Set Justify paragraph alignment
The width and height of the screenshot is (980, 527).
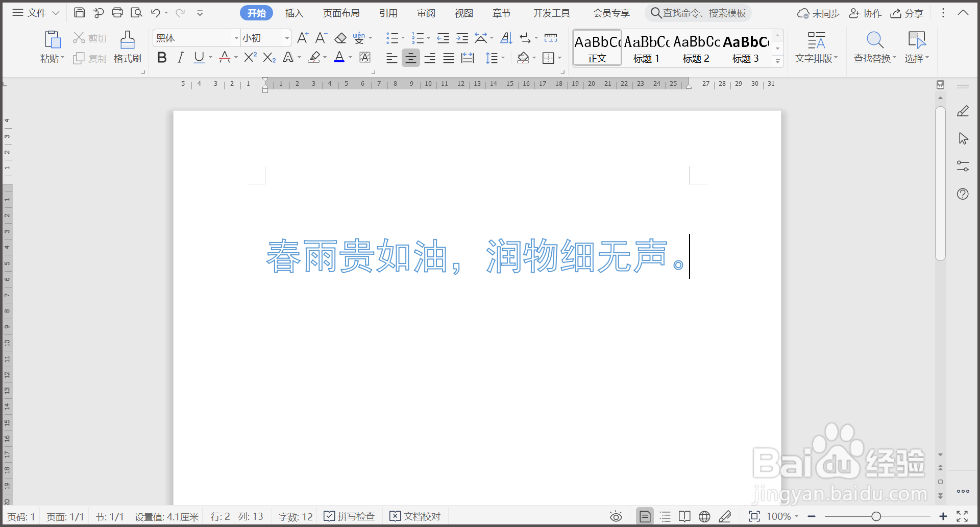(449, 58)
